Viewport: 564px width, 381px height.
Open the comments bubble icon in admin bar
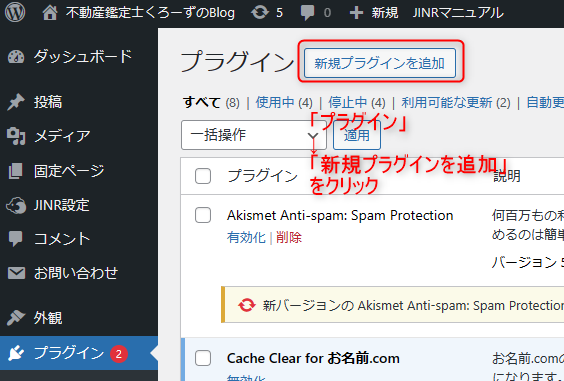coord(307,13)
